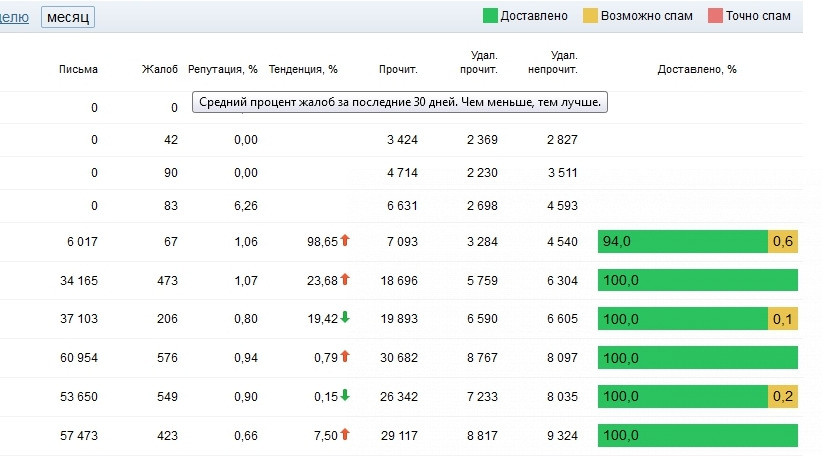Click the 'Тенденция, %' column header

click(x=303, y=69)
